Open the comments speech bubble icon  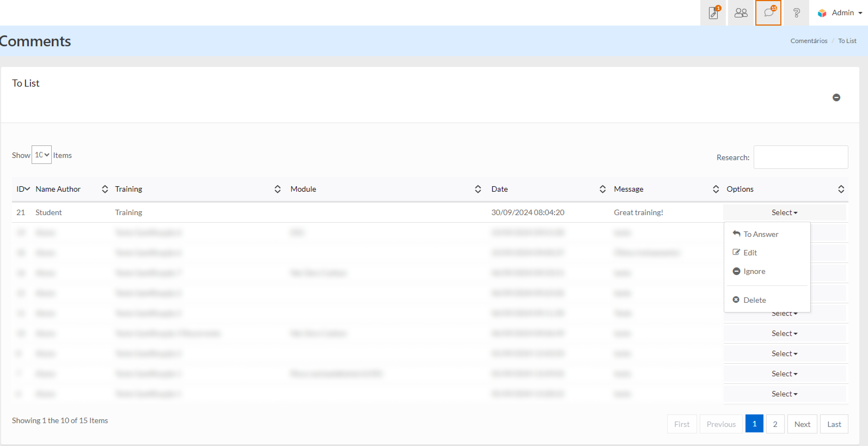click(768, 13)
